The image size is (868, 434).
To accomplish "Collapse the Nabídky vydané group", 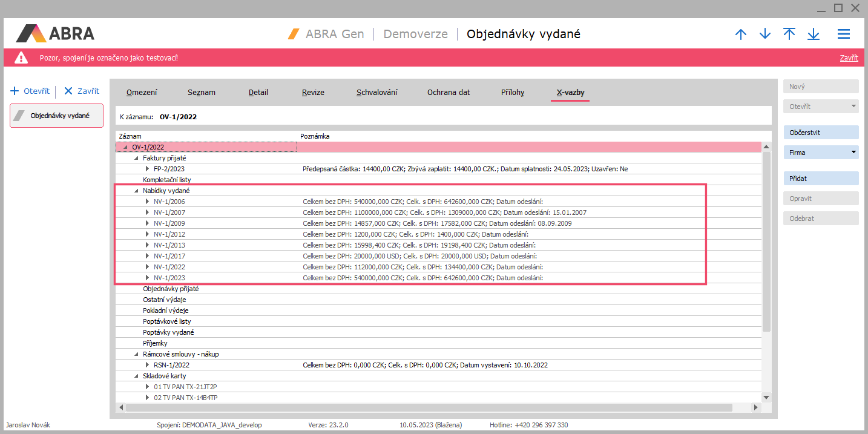I will point(136,191).
